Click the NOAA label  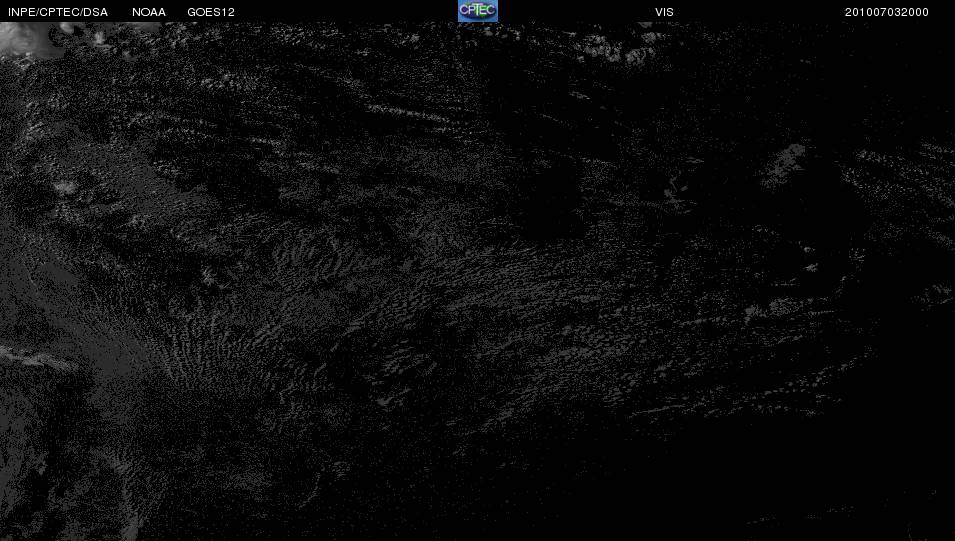click(x=149, y=12)
